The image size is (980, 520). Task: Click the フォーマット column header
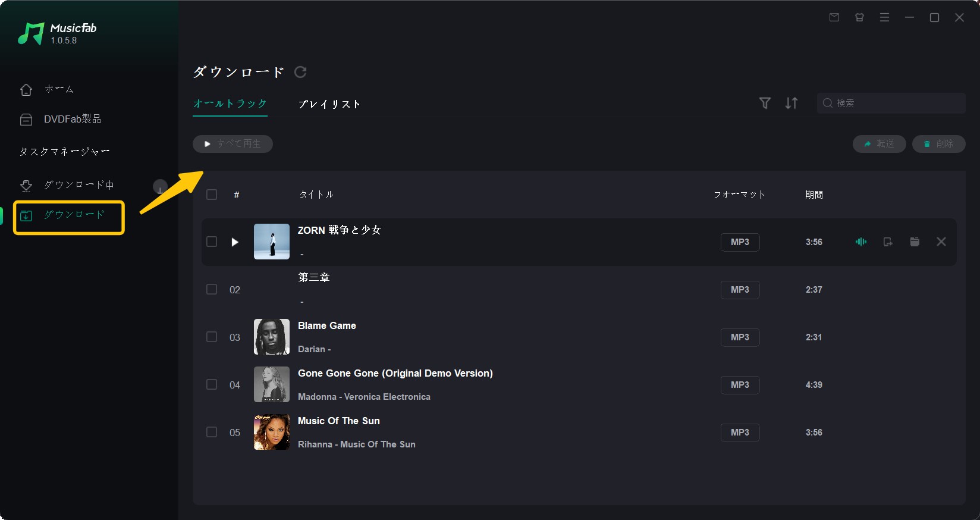739,195
